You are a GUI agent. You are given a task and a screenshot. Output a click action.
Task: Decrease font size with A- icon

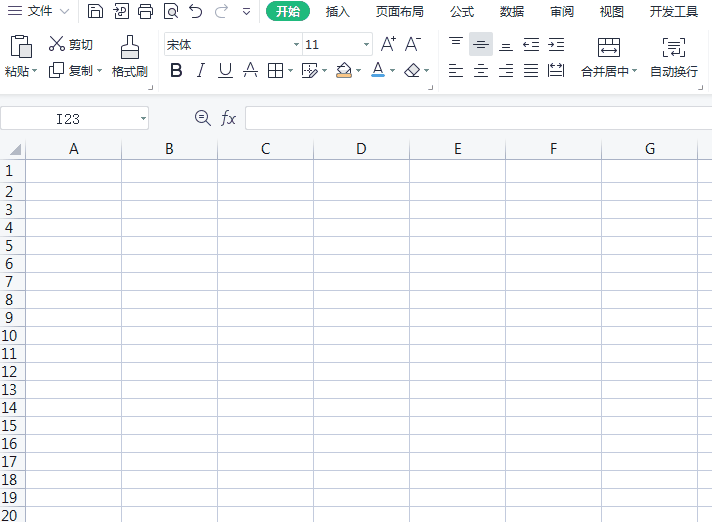coord(413,44)
